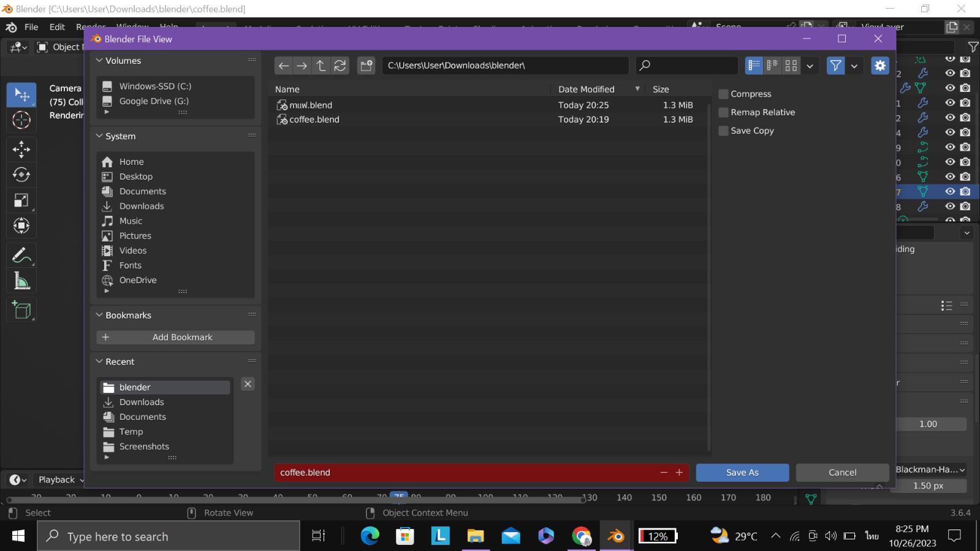Open filter settings dropdown arrow
The width and height of the screenshot is (980, 551).
tap(854, 66)
